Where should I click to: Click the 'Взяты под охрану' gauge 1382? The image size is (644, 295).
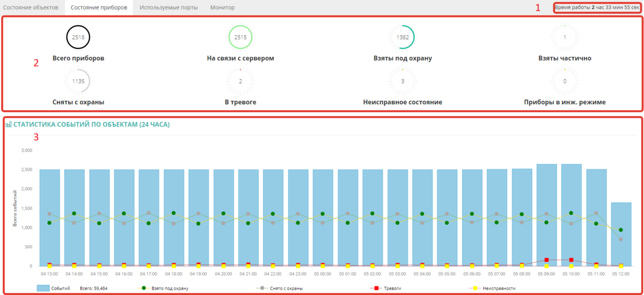pyautogui.click(x=402, y=37)
